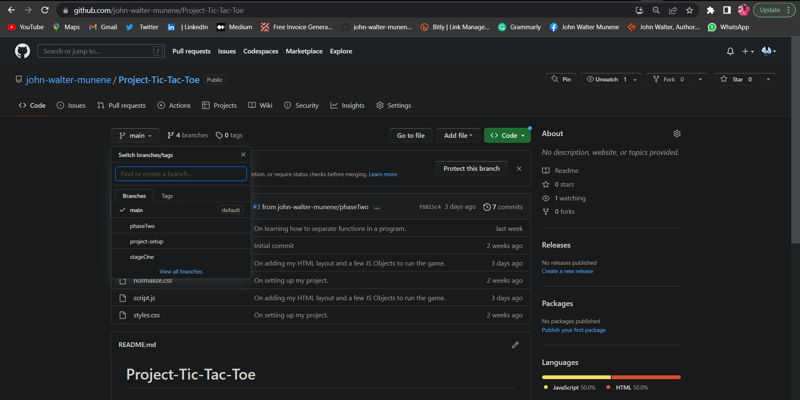Open the Bitly Link Manager bookmark
The width and height of the screenshot is (800, 400).
tap(455, 27)
